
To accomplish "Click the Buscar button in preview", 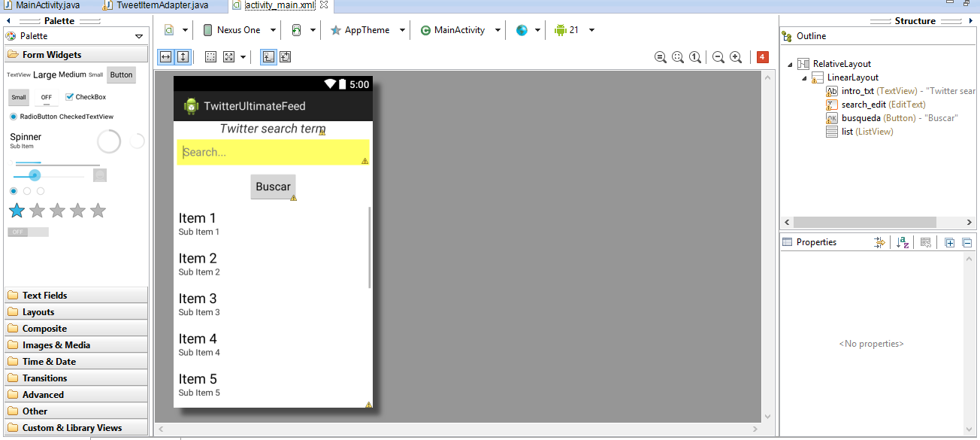I will pos(273,187).
